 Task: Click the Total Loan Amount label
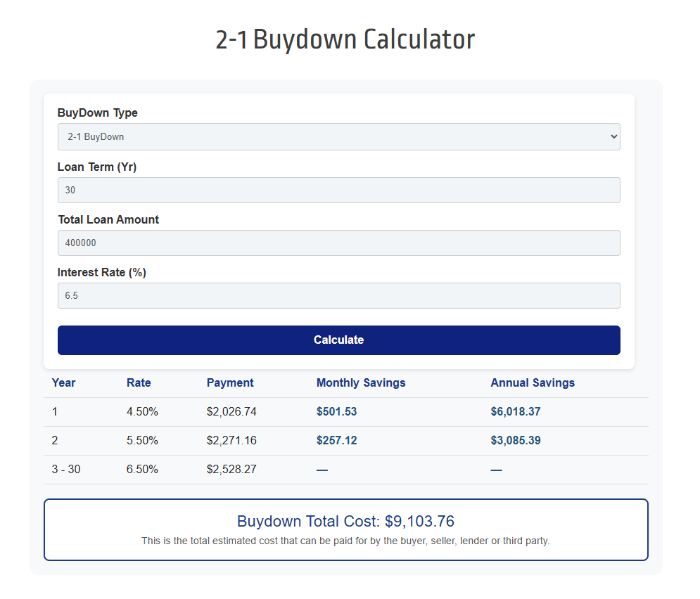[108, 219]
